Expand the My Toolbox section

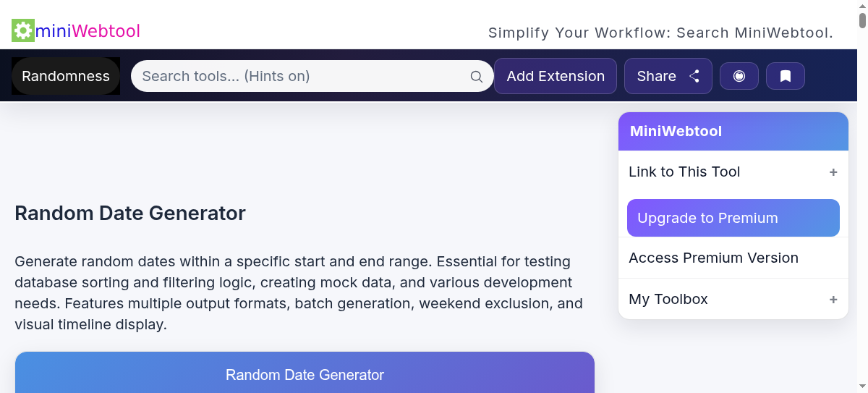(668, 299)
